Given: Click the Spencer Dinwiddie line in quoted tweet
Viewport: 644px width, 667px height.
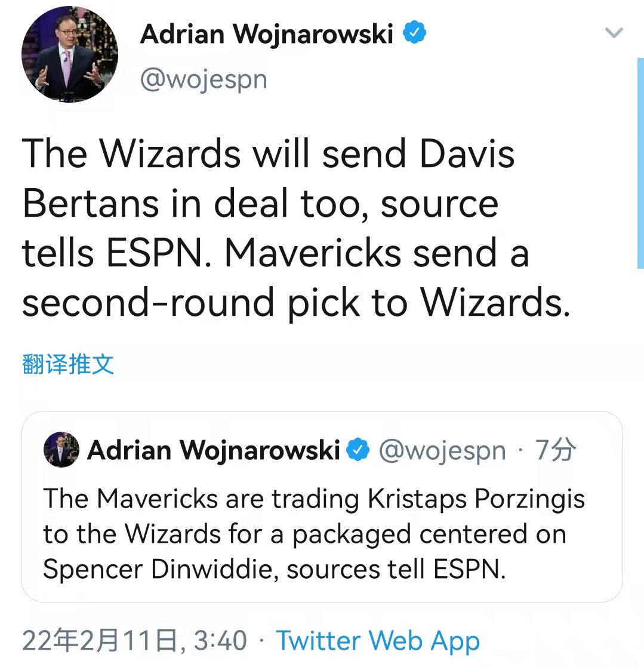Looking at the screenshot, I should pyautogui.click(x=275, y=569).
